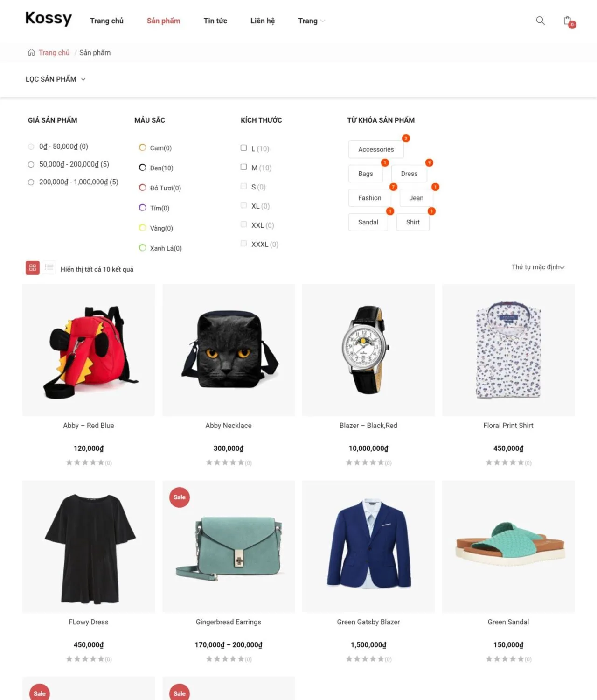The width and height of the screenshot is (597, 700).
Task: Expand the Trang menu dropdown
Action: click(x=312, y=21)
